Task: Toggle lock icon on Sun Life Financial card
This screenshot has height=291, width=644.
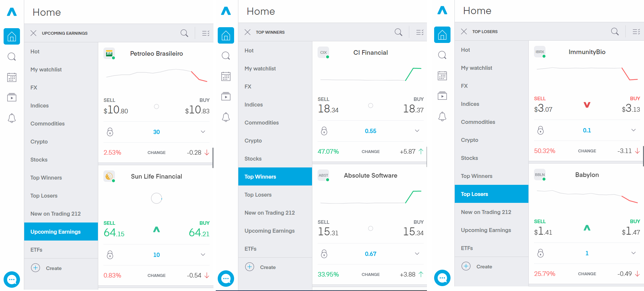Action: [110, 255]
